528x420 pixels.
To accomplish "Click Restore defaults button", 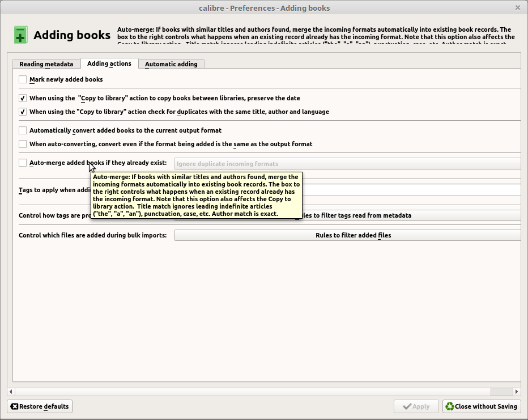I will click(40, 406).
